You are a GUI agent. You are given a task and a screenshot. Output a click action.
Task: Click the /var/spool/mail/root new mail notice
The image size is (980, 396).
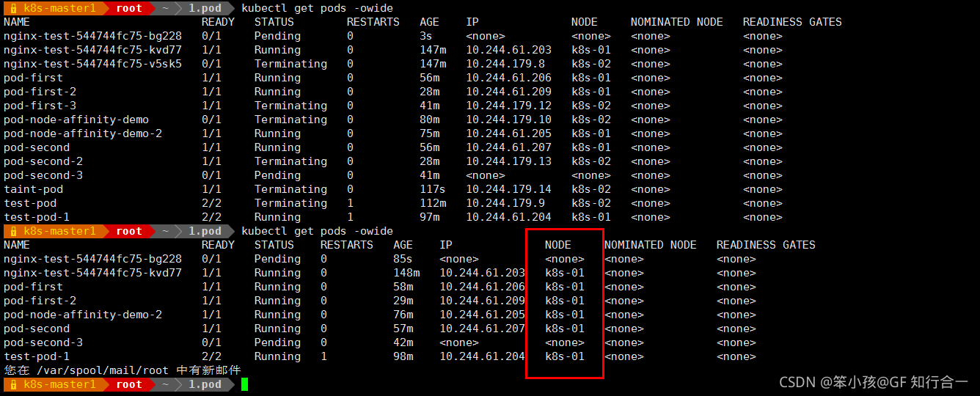click(122, 370)
